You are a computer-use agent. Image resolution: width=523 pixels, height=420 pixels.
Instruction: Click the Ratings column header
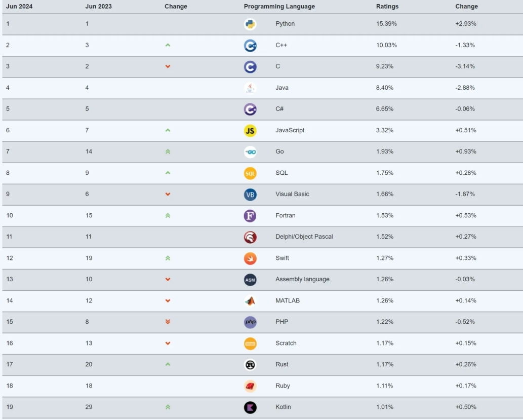click(387, 7)
